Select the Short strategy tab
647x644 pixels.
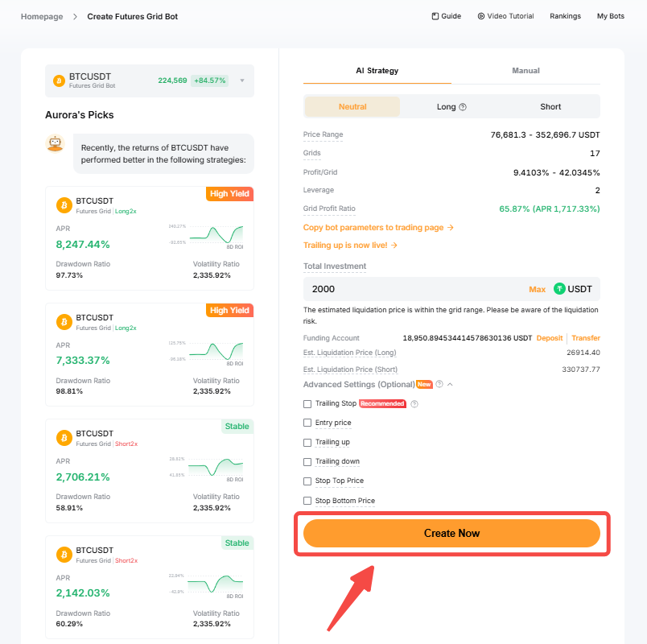[x=550, y=107]
